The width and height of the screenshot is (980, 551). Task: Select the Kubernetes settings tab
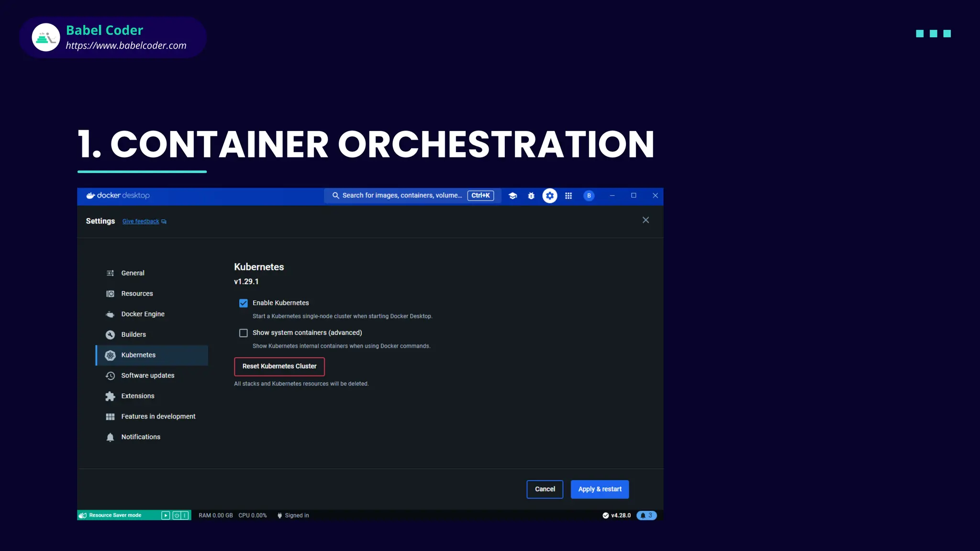[x=152, y=355]
